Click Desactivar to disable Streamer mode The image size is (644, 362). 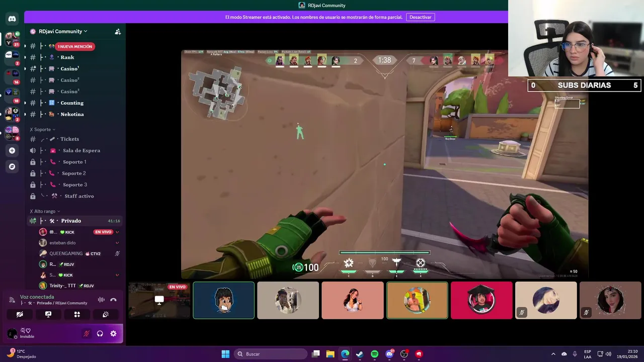pos(420,17)
